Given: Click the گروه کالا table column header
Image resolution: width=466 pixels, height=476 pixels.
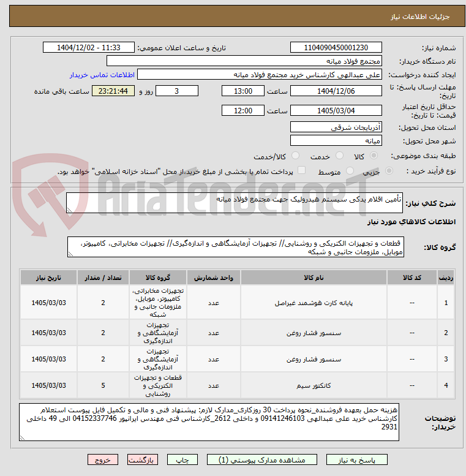Looking at the screenshot, I should pos(158,278).
